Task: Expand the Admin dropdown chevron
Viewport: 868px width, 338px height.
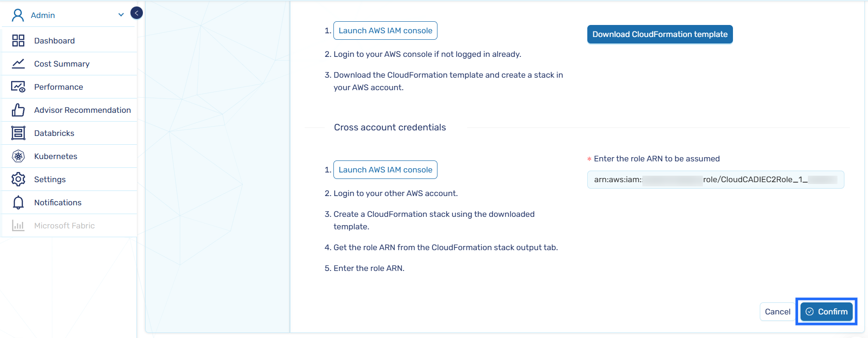Action: click(121, 15)
